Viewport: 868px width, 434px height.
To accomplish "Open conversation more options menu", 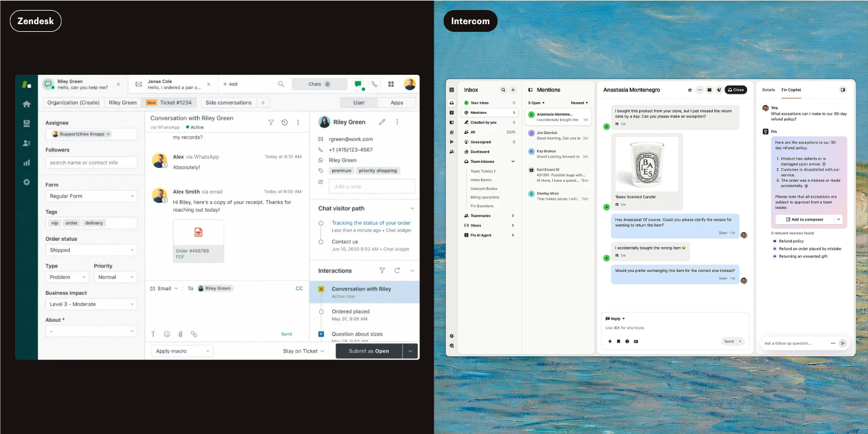I will [x=298, y=122].
